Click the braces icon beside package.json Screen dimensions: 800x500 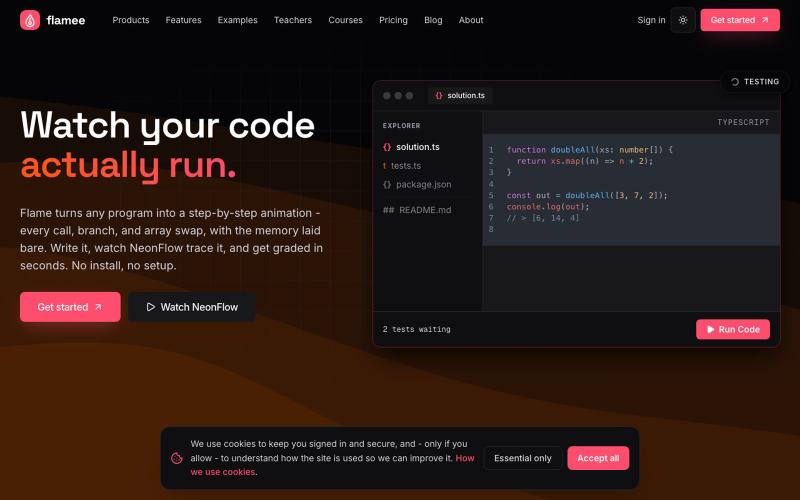click(x=387, y=185)
